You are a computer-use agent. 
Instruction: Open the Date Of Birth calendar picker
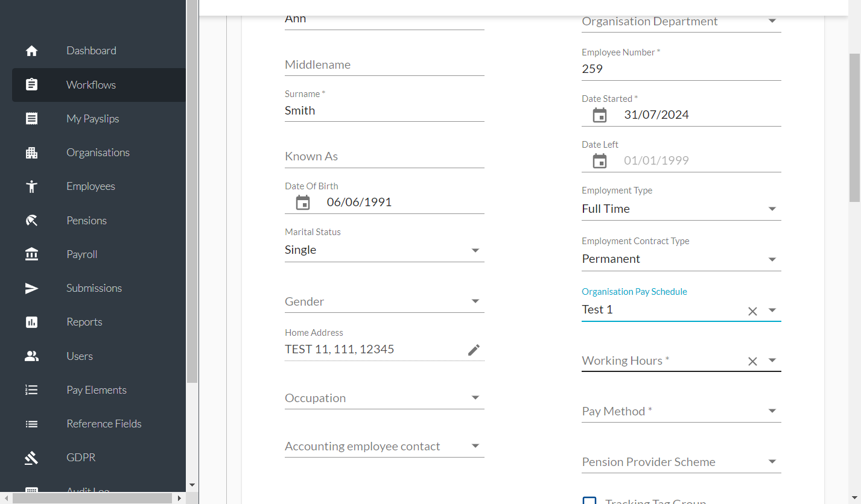[303, 203]
